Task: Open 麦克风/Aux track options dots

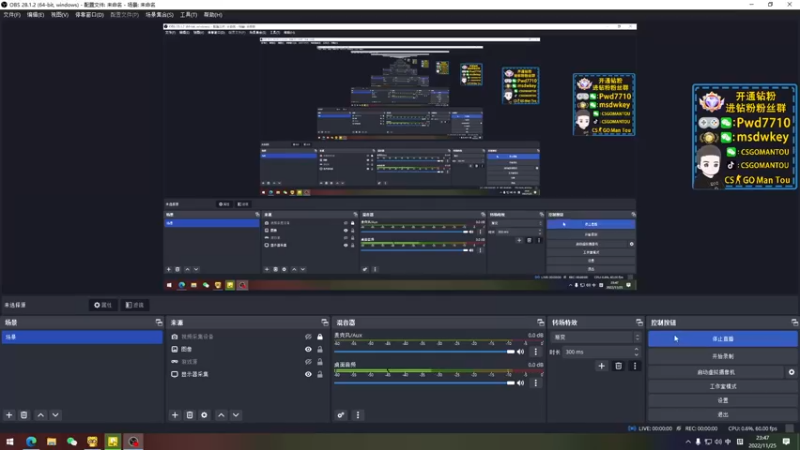Action: (x=536, y=352)
